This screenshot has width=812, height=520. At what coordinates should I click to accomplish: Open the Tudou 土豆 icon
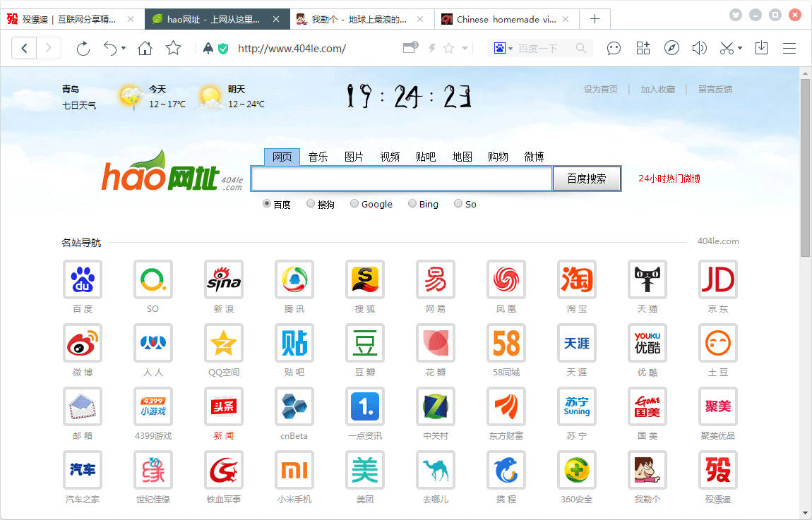tap(718, 343)
